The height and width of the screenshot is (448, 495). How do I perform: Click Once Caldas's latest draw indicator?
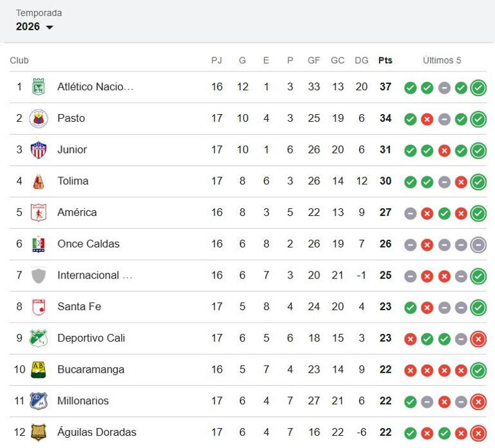click(478, 245)
